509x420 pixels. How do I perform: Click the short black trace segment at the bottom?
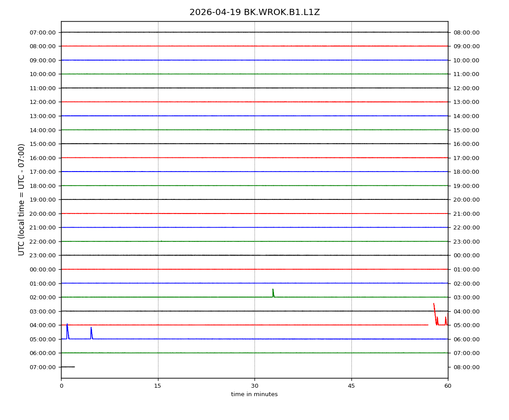click(x=68, y=367)
